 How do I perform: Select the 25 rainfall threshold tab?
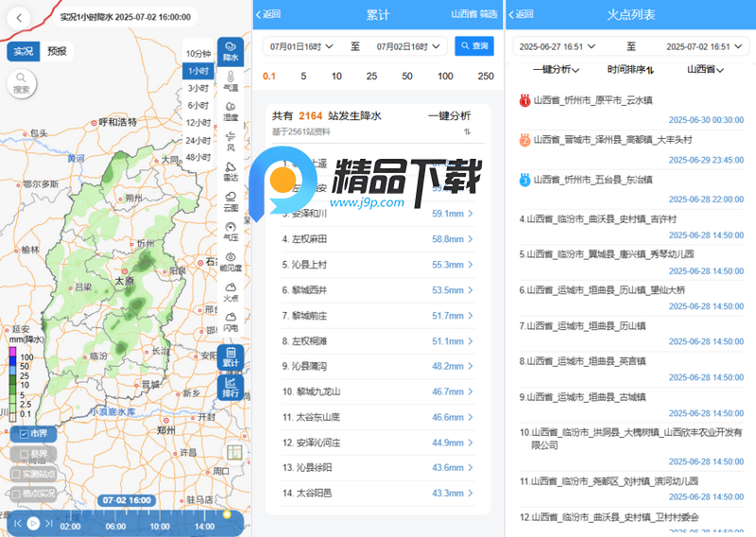[371, 77]
